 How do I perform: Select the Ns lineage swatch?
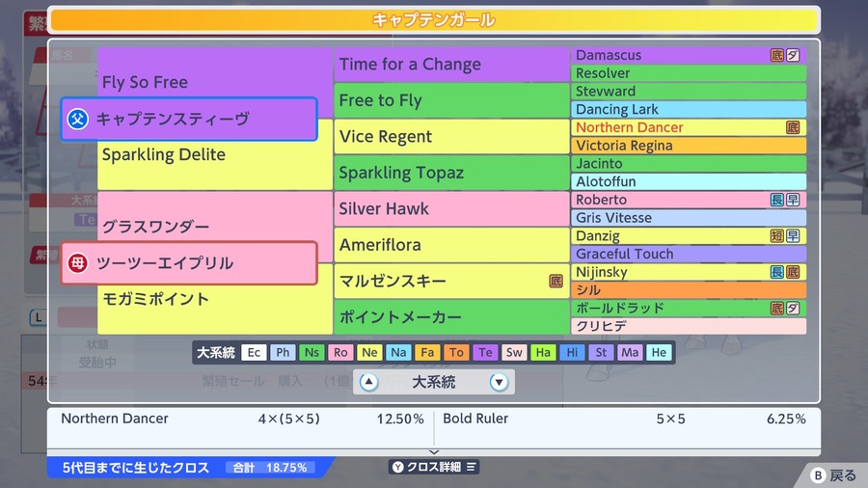coord(312,352)
